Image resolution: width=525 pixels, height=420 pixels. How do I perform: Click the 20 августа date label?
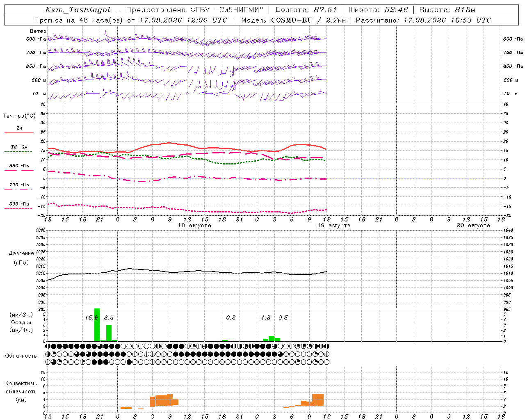[473, 226]
